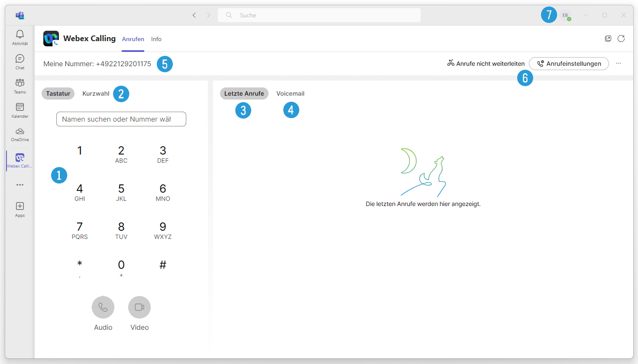Dial digit 8 TUV
The width and height of the screenshot is (638, 364).
click(121, 230)
